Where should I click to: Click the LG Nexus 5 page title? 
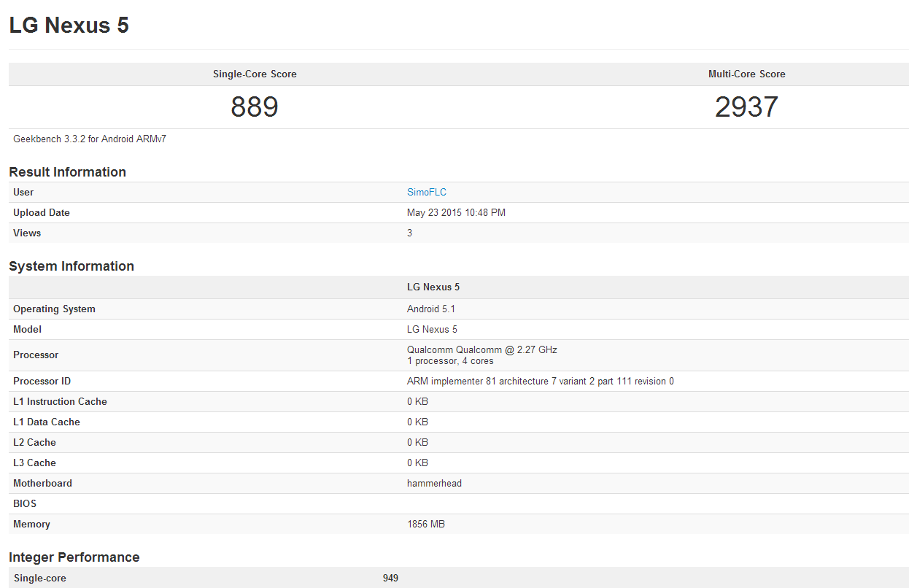[x=69, y=26]
